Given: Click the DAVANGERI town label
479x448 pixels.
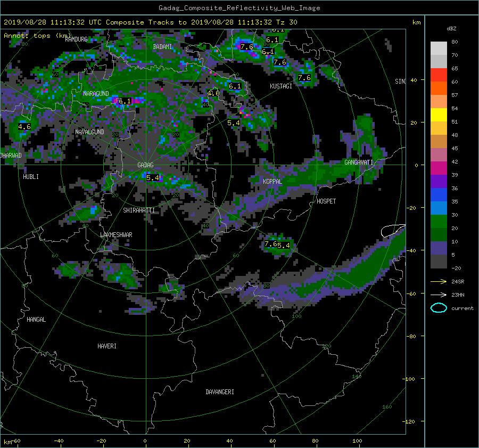Looking at the screenshot, I should coord(220,392).
